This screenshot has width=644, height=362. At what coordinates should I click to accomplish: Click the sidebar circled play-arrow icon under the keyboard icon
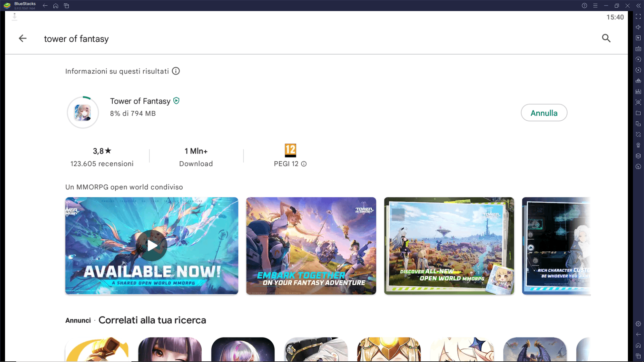(x=638, y=59)
